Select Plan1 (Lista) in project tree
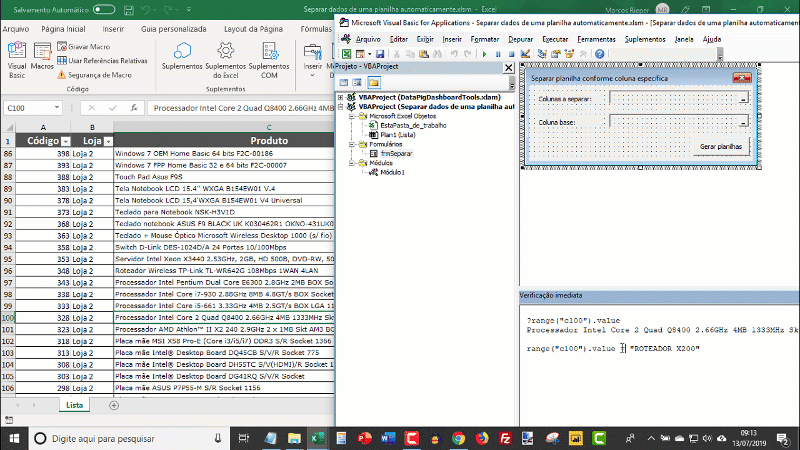Viewport: 800px width, 450px height. click(398, 135)
